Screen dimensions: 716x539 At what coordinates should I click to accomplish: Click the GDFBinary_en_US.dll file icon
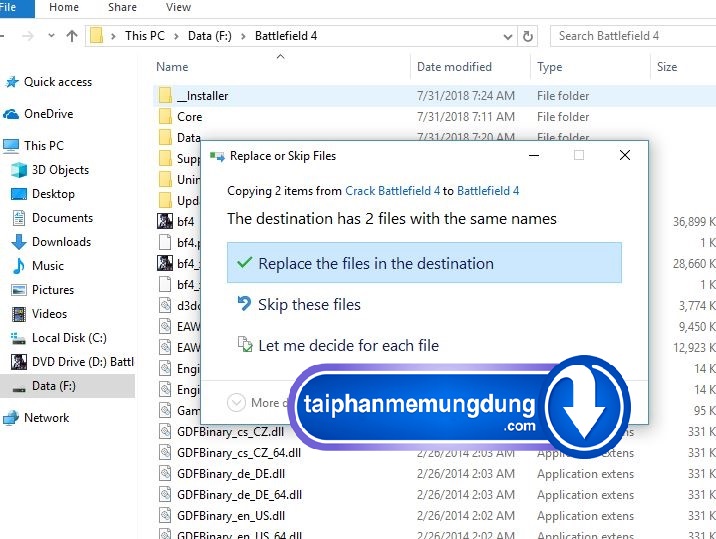click(165, 516)
